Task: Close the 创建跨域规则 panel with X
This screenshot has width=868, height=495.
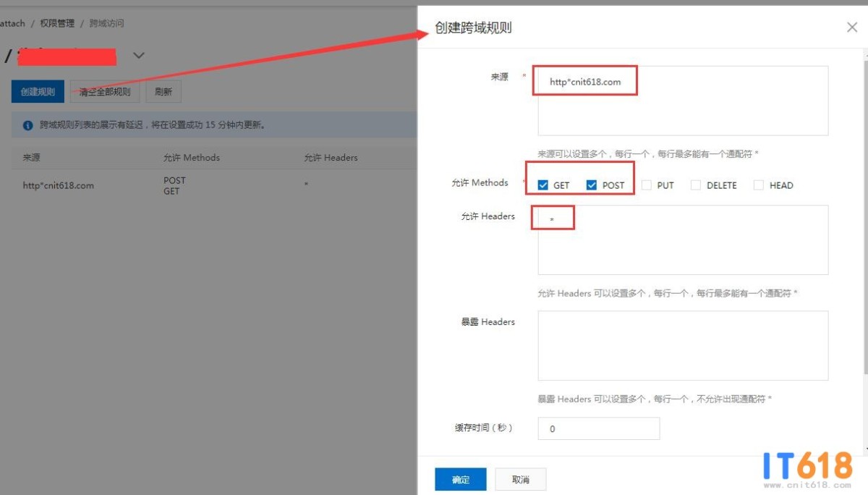Action: tap(852, 27)
